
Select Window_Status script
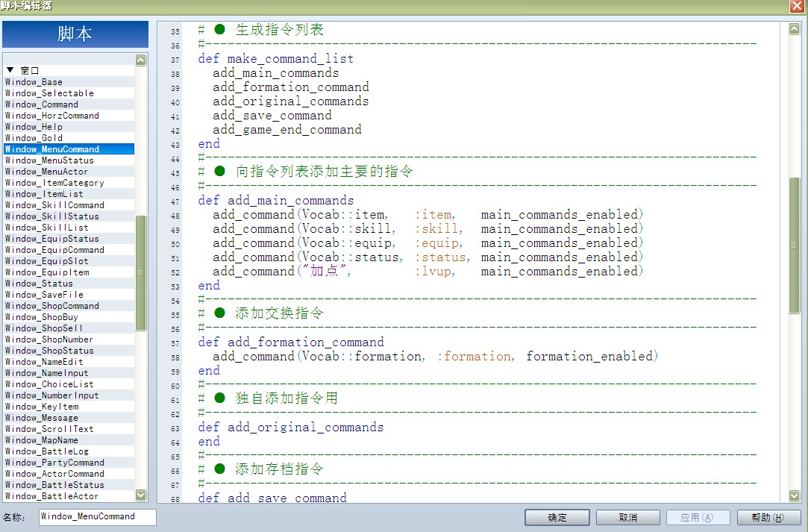(x=69, y=284)
